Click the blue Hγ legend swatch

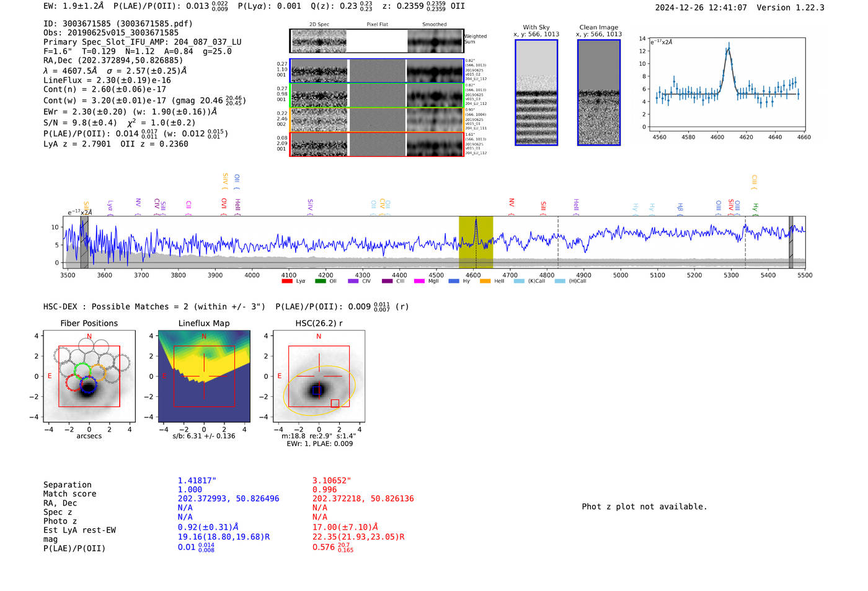(x=454, y=281)
